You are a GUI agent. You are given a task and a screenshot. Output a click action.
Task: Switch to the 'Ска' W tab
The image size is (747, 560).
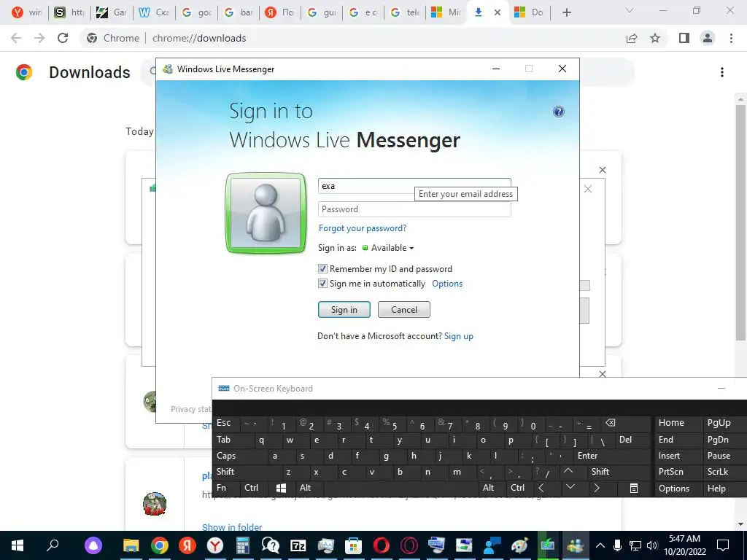[154, 12]
